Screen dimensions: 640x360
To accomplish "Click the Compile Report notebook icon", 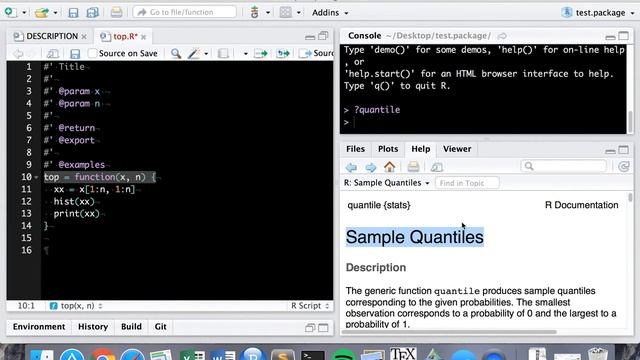I will pyautogui.click(x=223, y=53).
